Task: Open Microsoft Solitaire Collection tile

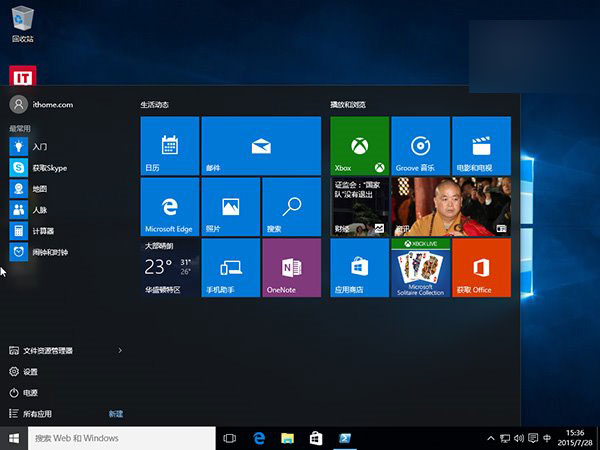Action: tap(420, 267)
